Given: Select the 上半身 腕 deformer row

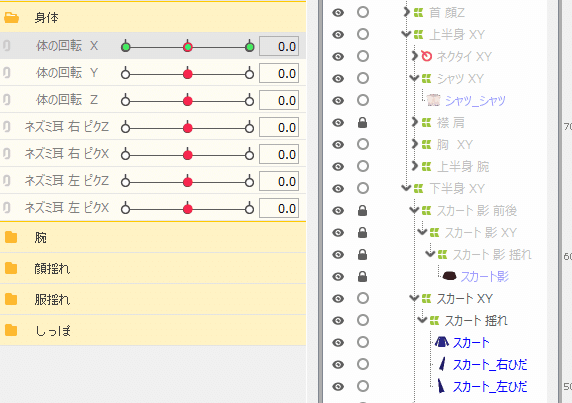Looking at the screenshot, I should (x=463, y=167).
